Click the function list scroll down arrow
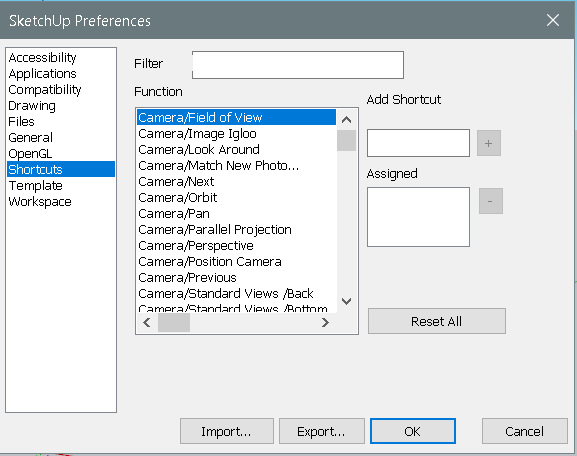The width and height of the screenshot is (577, 456). tap(346, 301)
